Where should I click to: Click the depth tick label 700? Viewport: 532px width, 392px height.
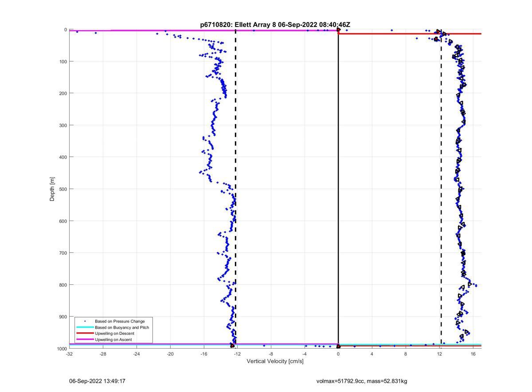[x=62, y=253]
